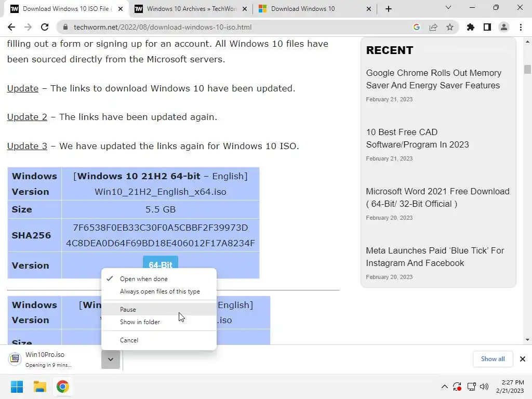Viewport: 532px width, 399px height.
Task: Click the Google icon in address bar
Action: click(x=416, y=27)
